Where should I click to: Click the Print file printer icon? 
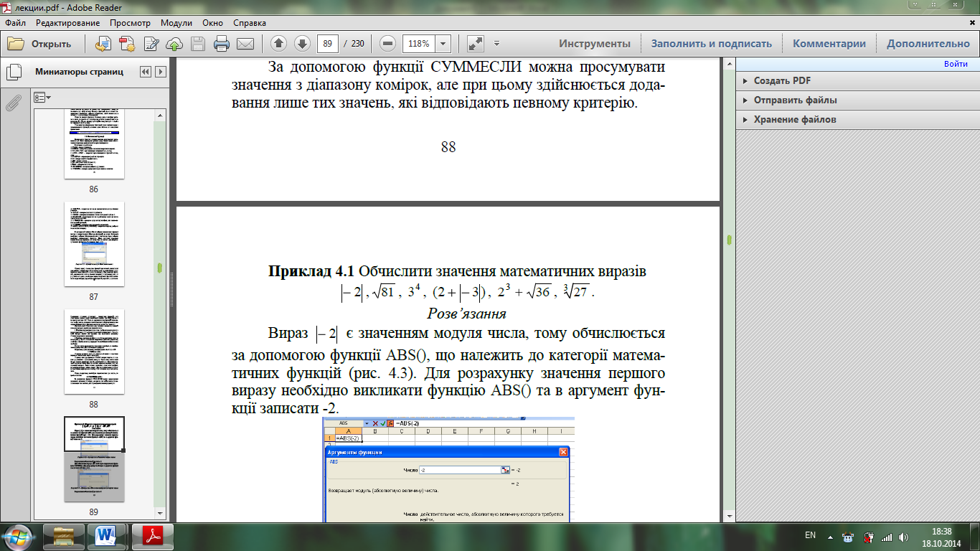tap(222, 44)
